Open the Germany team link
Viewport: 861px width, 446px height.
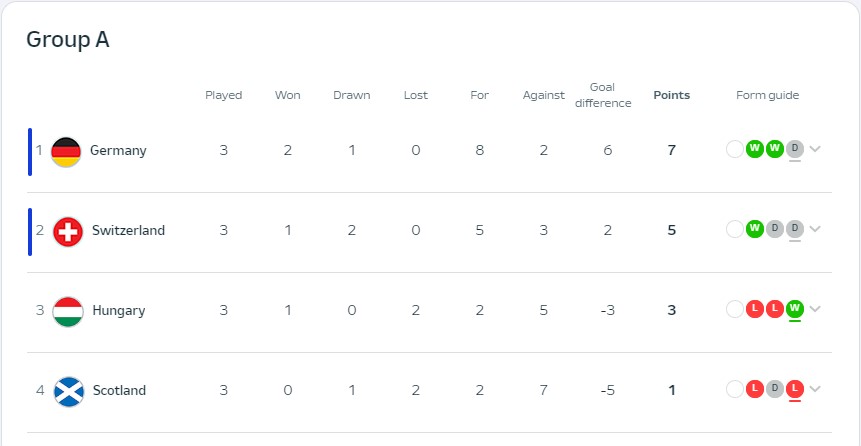coord(118,151)
